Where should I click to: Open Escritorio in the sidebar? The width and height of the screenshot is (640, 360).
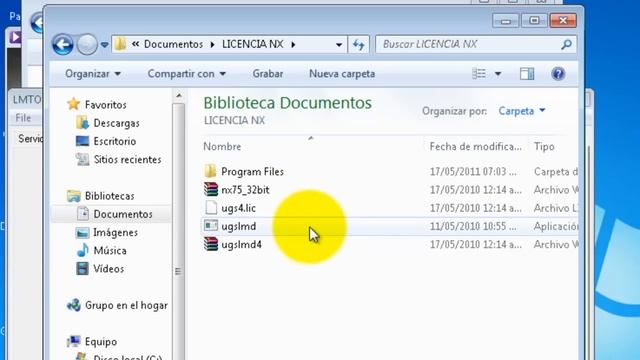coord(115,142)
